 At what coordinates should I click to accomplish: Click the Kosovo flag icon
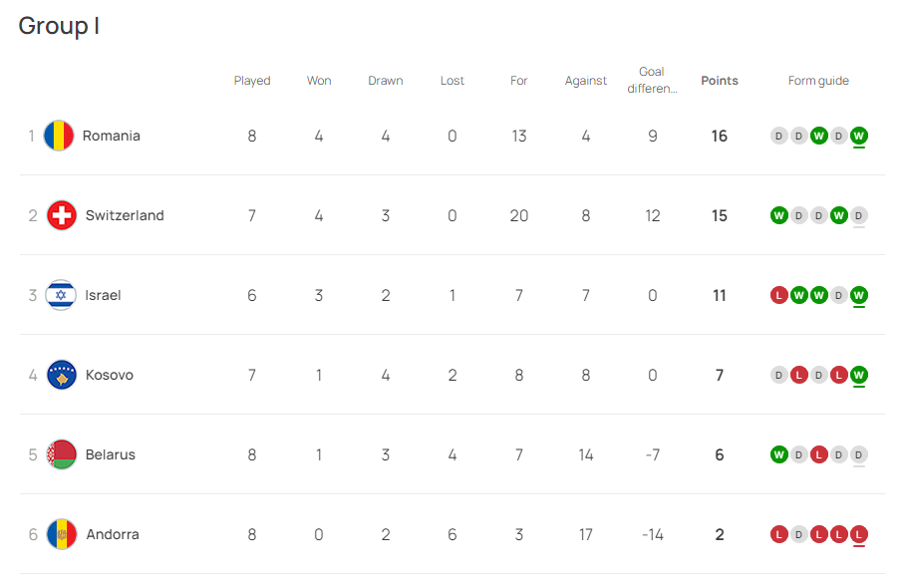click(x=62, y=375)
